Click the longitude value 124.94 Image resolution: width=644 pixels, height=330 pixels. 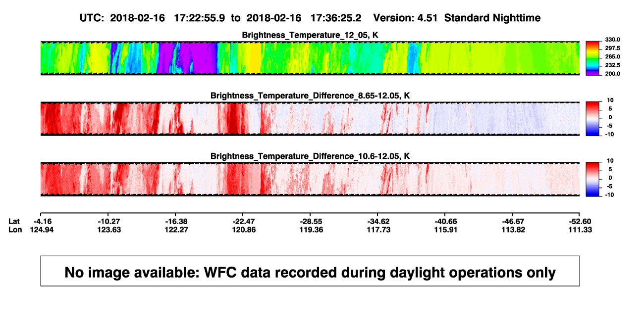(x=42, y=230)
